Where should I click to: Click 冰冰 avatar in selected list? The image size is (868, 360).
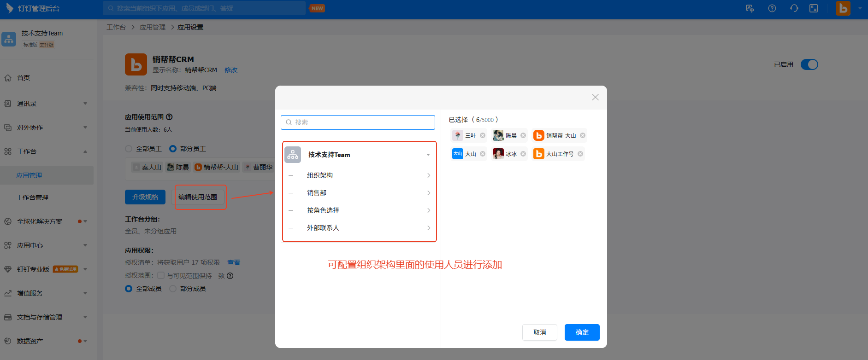coord(498,154)
